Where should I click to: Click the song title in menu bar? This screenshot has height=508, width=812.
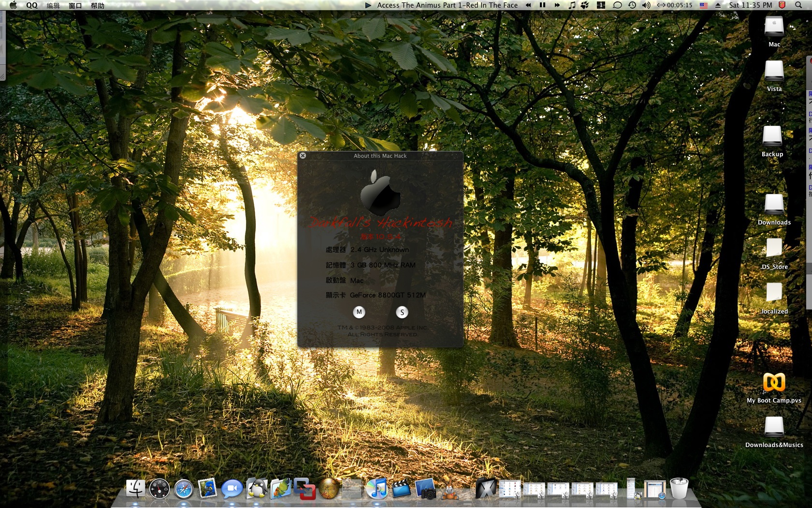(x=447, y=5)
